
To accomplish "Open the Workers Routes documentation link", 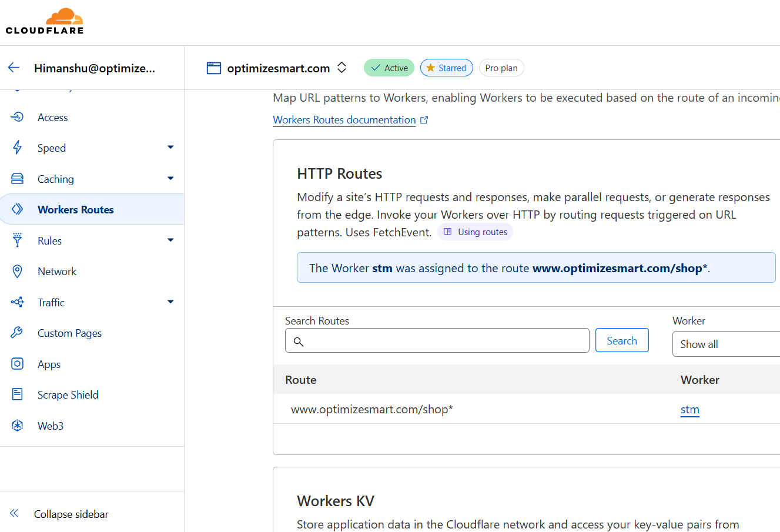I will click(344, 120).
